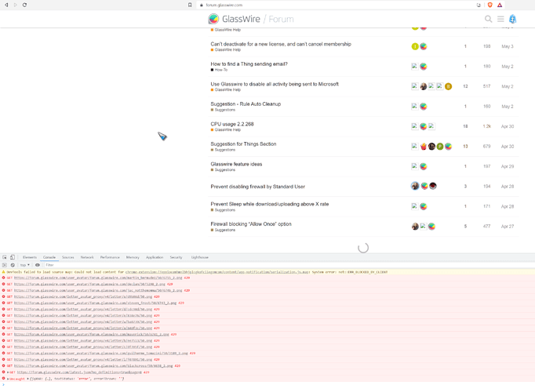Open topic 'How to find a Thing sending email?'
The image size is (535, 392).
point(249,64)
